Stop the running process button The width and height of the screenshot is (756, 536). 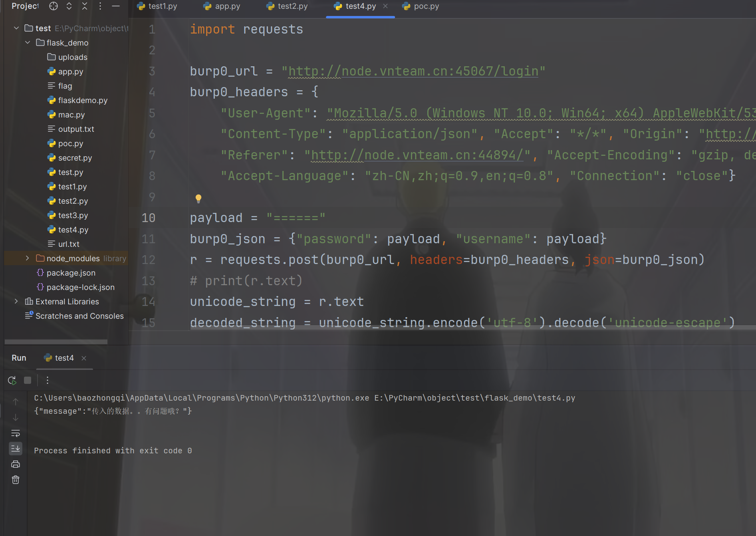tap(28, 380)
